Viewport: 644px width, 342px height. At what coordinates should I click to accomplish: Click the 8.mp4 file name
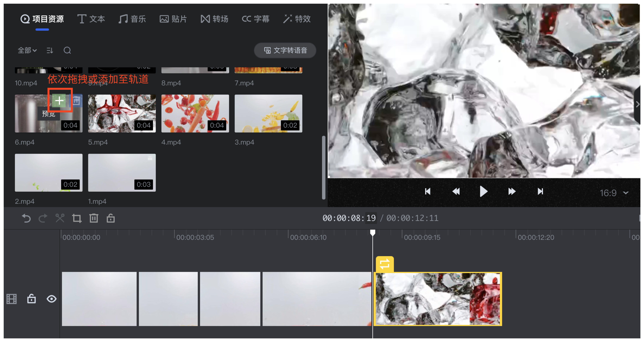[171, 83]
